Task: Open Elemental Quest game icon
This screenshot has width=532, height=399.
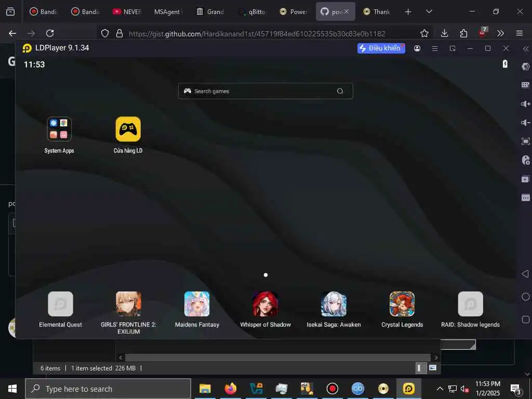Action: 60,304
